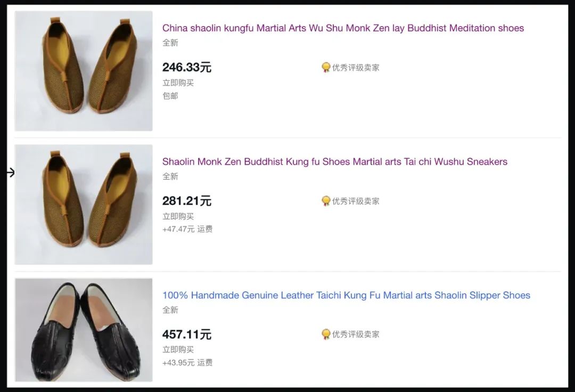Image resolution: width=575 pixels, height=392 pixels.
Task: Open the Shaolin Monk Zen Buddhist Kung fu Shoes listing
Action: point(334,161)
